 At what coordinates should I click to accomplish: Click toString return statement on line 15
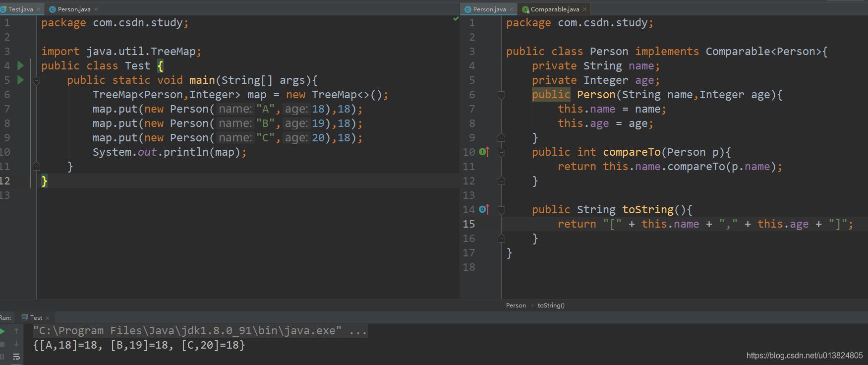coord(706,224)
